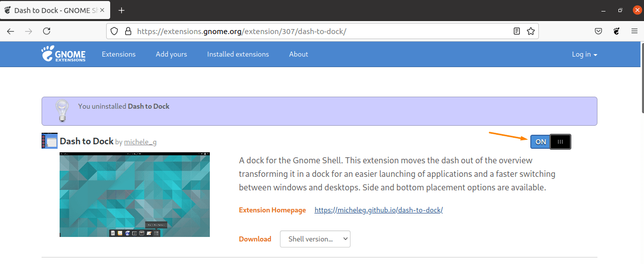Open the micheleg.github.io dash-to-dock link
644x264 pixels.
coord(379,210)
